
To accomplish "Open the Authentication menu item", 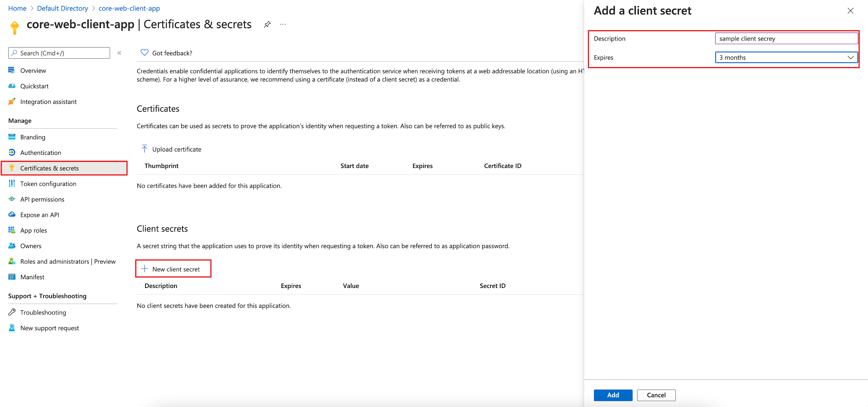I will tap(41, 153).
